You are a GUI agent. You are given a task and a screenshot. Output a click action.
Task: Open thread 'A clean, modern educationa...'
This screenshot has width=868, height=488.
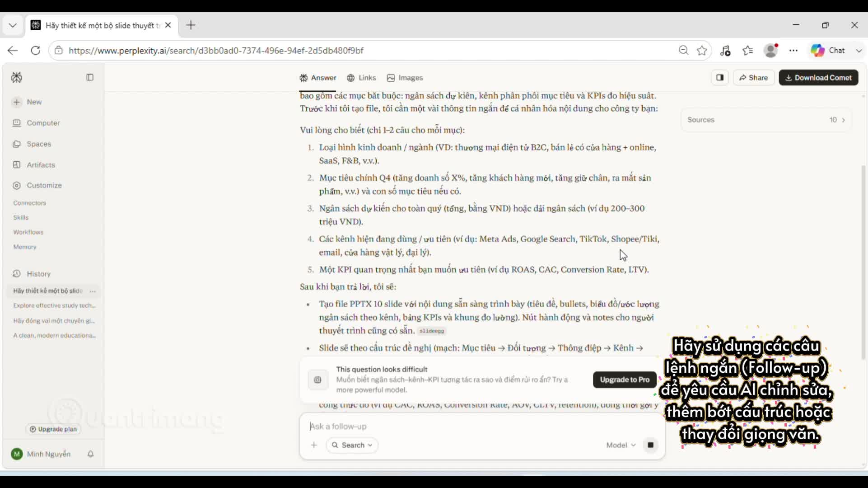(54, 335)
